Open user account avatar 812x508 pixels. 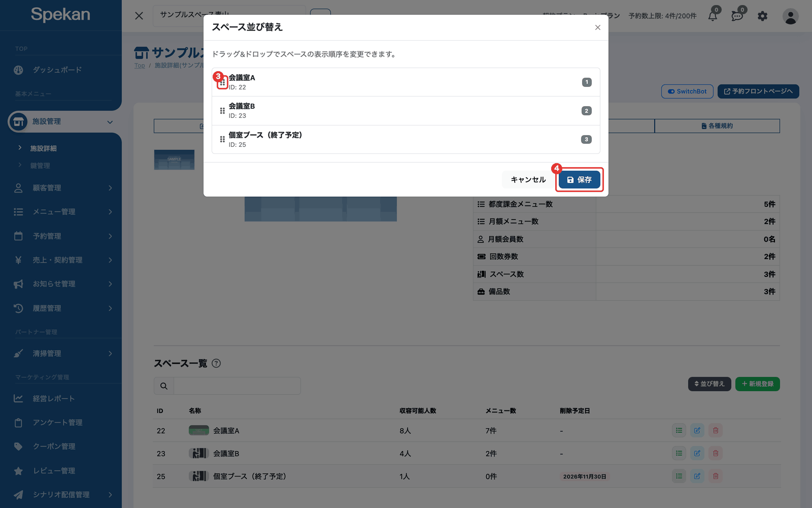coord(790,16)
